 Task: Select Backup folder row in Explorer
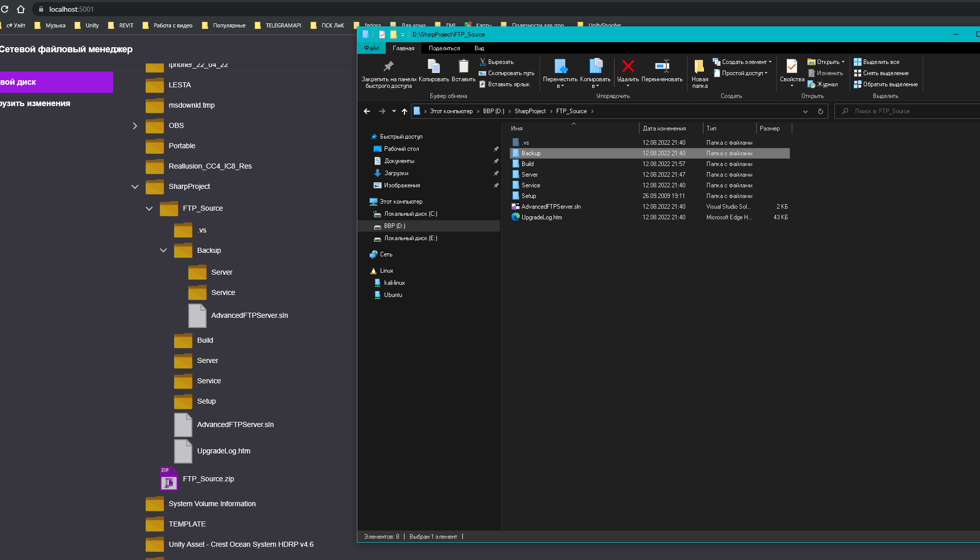click(x=650, y=153)
